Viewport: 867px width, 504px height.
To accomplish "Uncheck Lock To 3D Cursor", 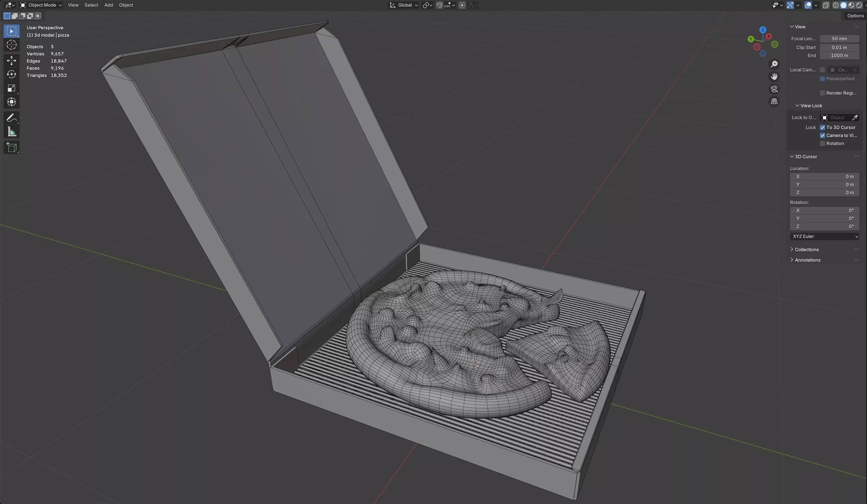I will point(823,128).
